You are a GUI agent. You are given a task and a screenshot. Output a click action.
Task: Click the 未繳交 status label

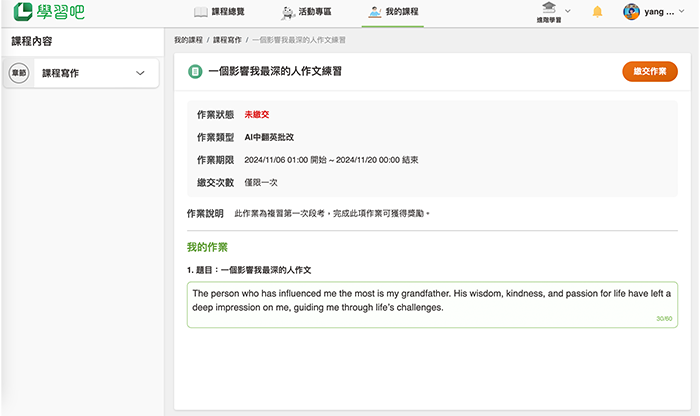(257, 115)
